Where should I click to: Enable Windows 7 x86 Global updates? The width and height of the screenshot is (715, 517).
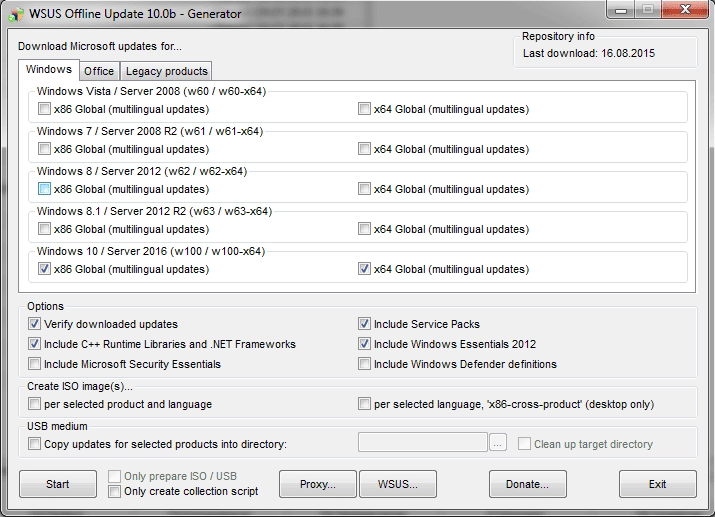coord(44,149)
